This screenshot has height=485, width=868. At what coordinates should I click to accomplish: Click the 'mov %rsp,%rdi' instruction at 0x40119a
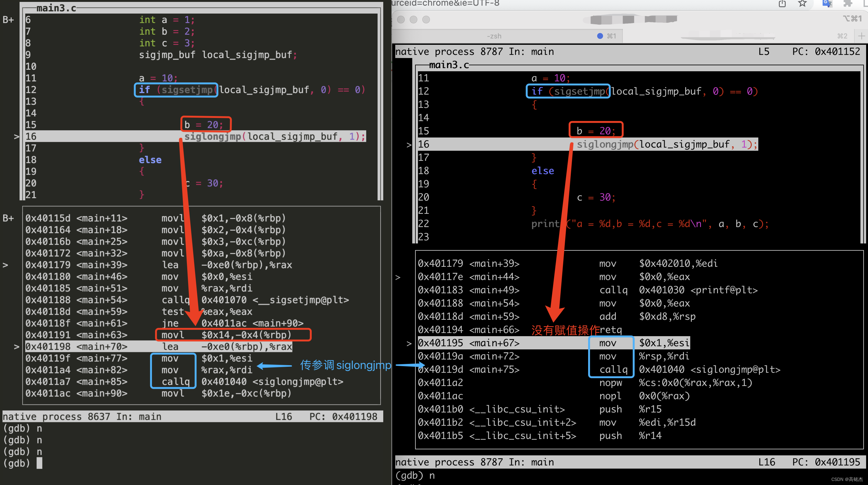[644, 356]
